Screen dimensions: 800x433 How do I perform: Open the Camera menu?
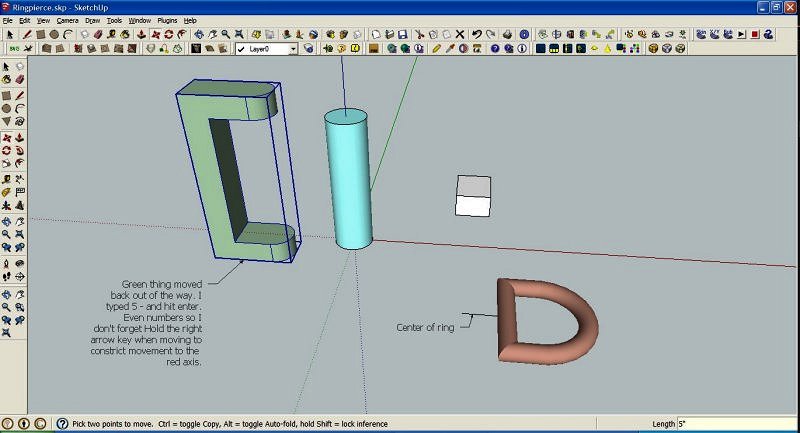click(67, 20)
